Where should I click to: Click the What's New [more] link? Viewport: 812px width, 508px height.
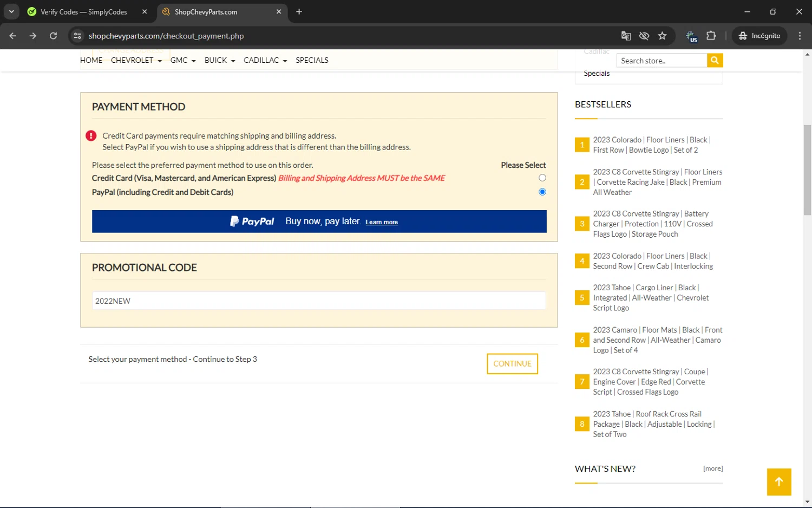coord(713,468)
